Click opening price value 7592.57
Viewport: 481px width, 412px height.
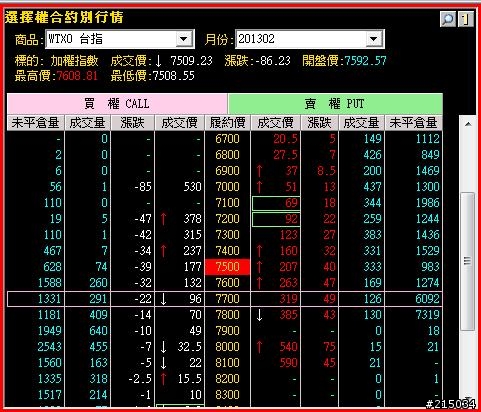pyautogui.click(x=365, y=61)
